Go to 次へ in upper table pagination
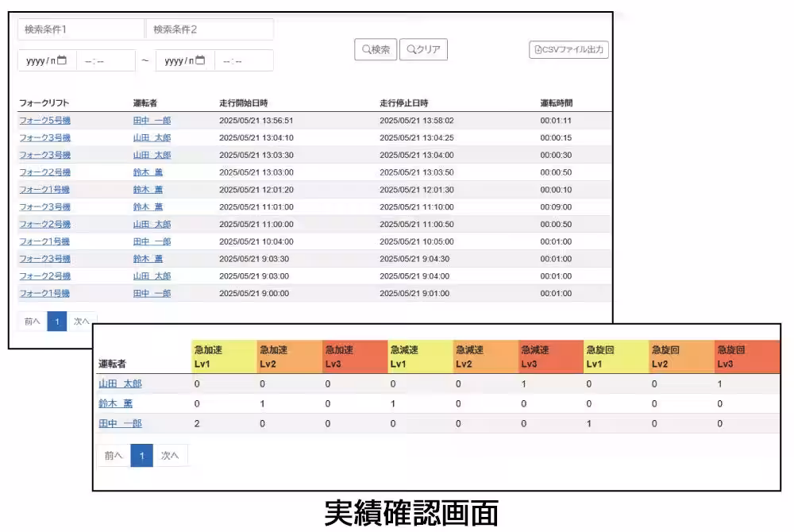The height and width of the screenshot is (532, 794). pyautogui.click(x=82, y=322)
